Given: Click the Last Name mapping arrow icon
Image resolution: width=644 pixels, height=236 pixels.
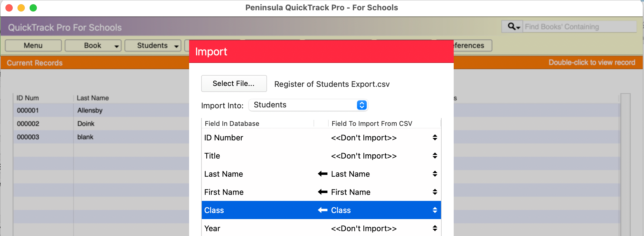Looking at the screenshot, I should [323, 174].
